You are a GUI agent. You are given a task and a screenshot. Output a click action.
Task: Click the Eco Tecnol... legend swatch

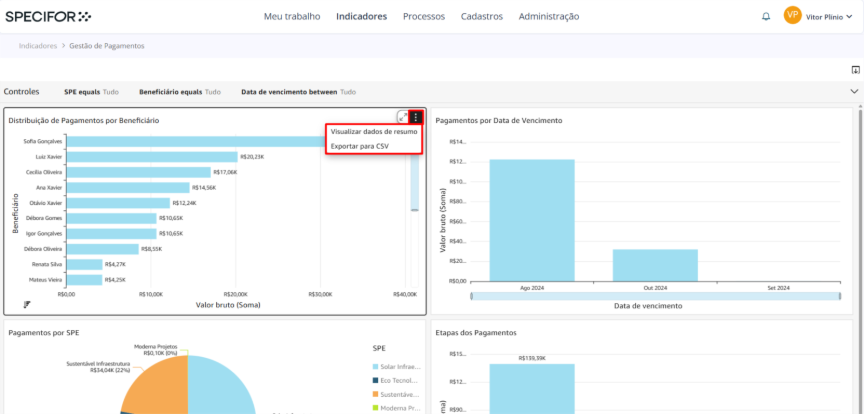(376, 380)
